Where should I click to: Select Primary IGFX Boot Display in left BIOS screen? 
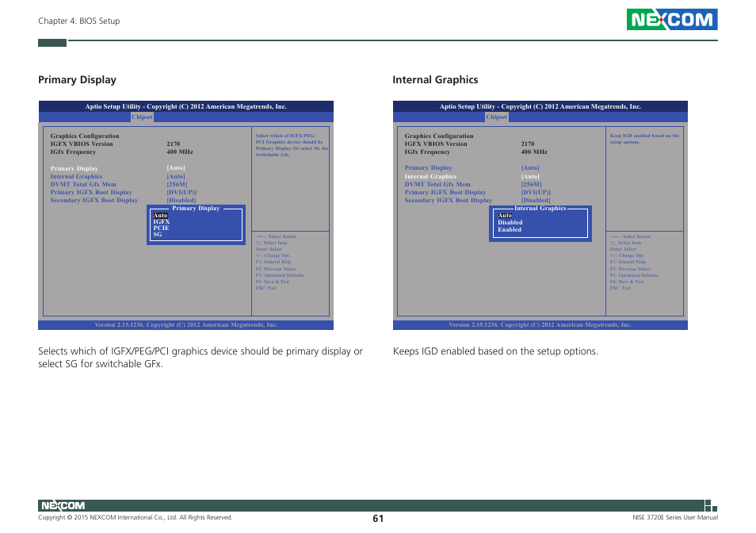(x=91, y=192)
